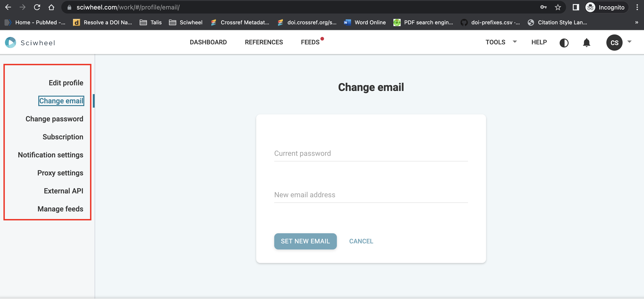
Task: Open the HELP menu
Action: click(x=539, y=42)
